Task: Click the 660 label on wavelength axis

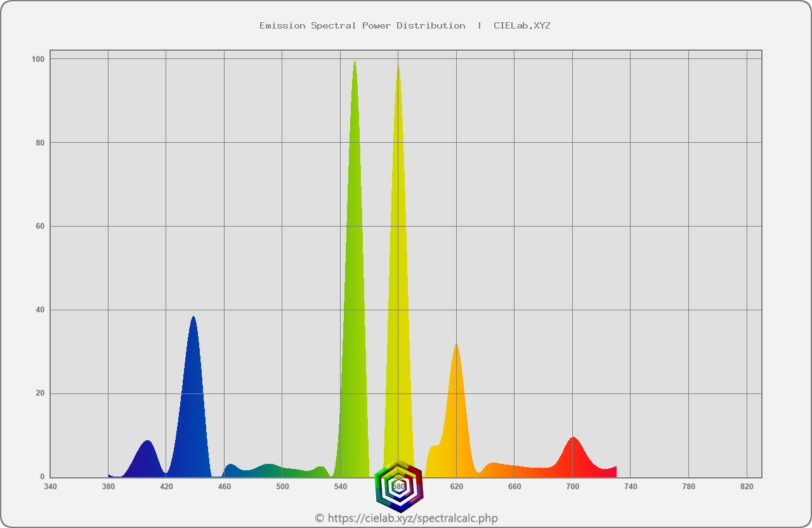Action: click(514, 487)
